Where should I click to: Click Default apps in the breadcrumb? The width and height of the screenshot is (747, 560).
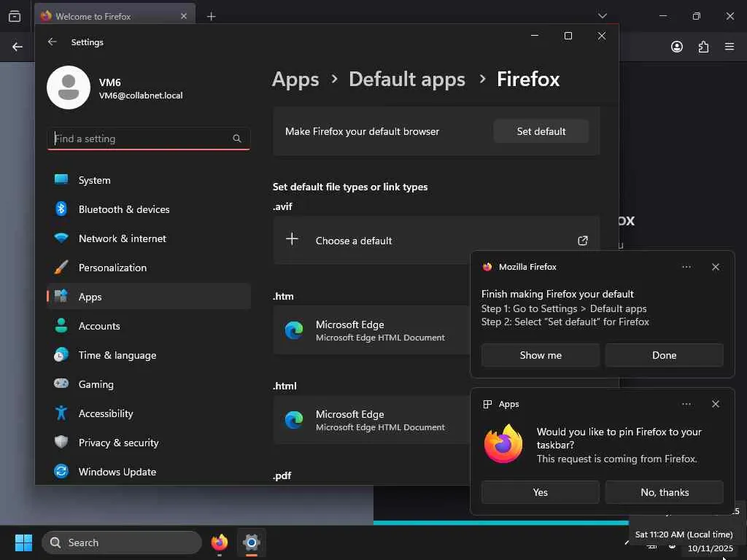click(x=407, y=79)
